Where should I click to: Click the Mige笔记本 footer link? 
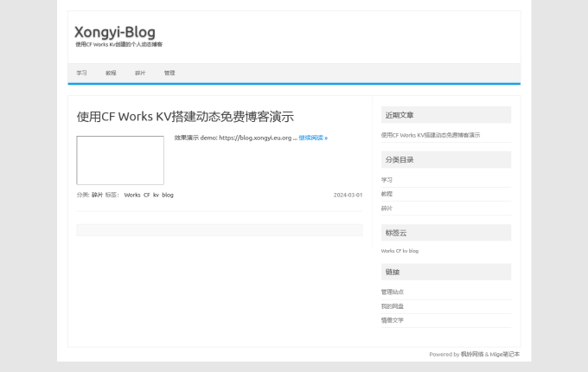coord(505,354)
